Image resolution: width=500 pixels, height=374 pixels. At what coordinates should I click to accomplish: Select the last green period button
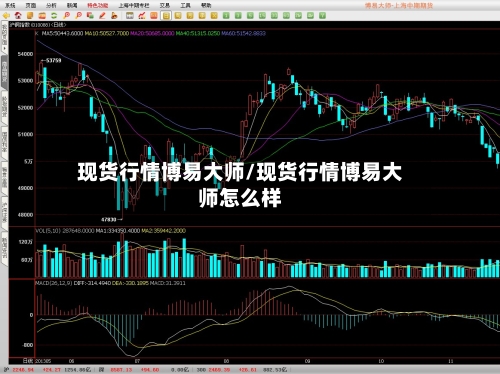tap(322, 15)
